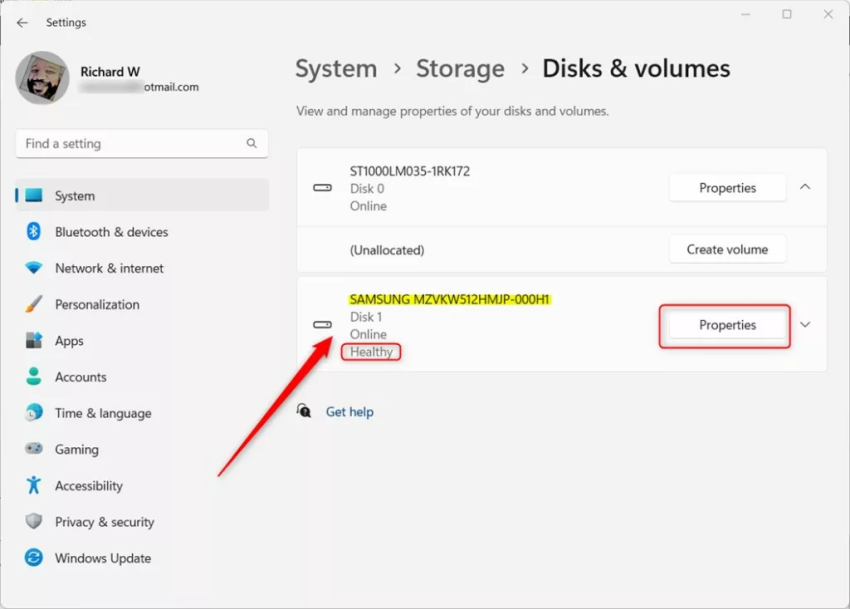Expand the SAMSUNG Disk 1 chevron
The width and height of the screenshot is (850, 609).
[x=805, y=325]
